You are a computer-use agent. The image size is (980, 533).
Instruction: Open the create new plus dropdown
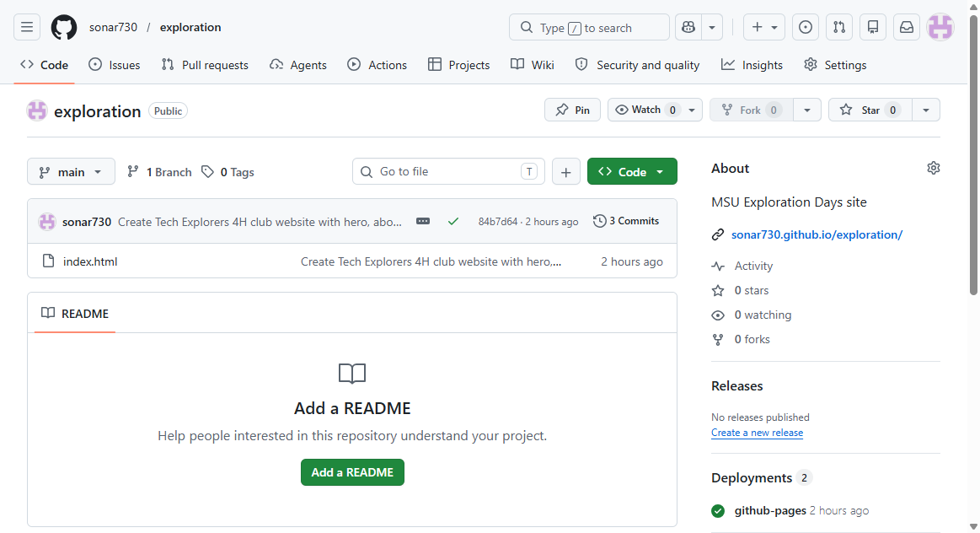(763, 27)
